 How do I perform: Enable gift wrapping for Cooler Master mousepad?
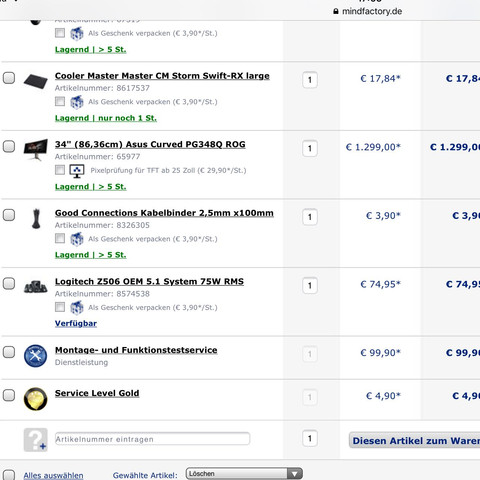click(60, 101)
